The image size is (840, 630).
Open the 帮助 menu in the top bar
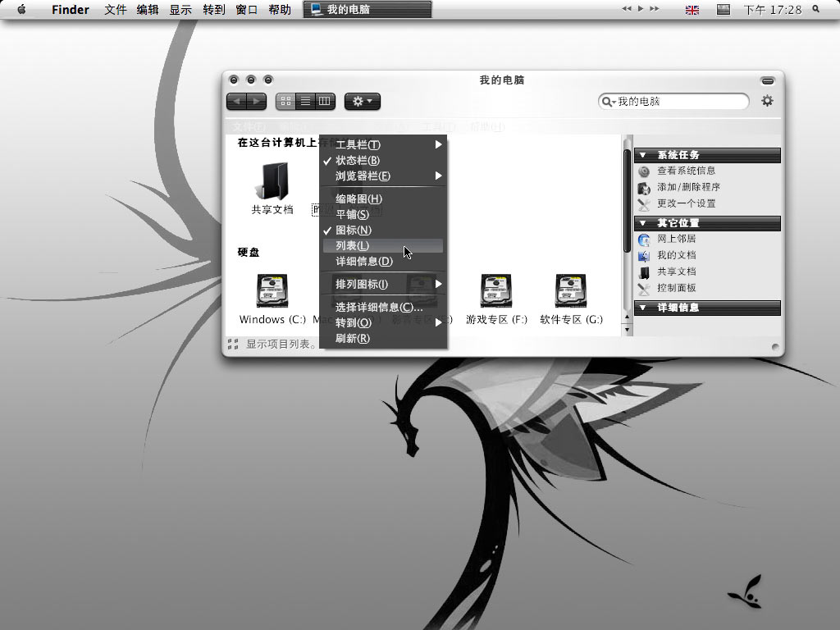coord(280,10)
